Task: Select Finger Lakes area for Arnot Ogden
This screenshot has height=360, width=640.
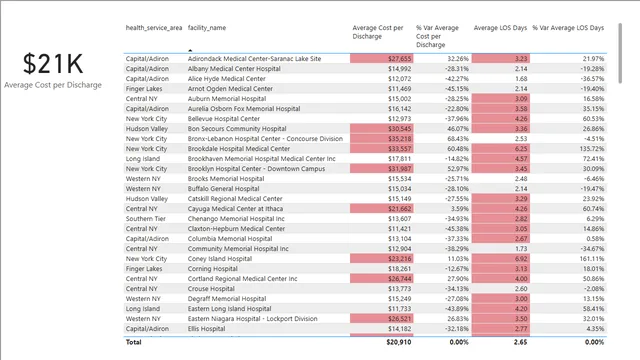Action: tap(144, 89)
